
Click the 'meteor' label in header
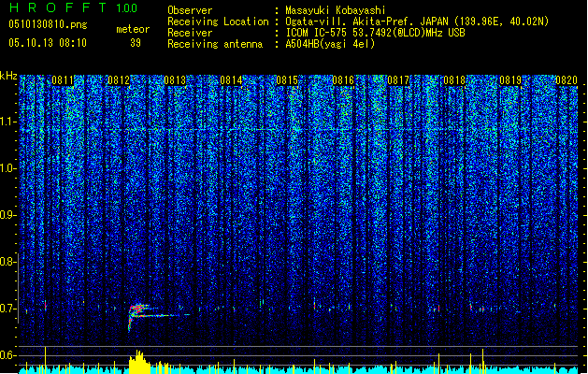[133, 29]
